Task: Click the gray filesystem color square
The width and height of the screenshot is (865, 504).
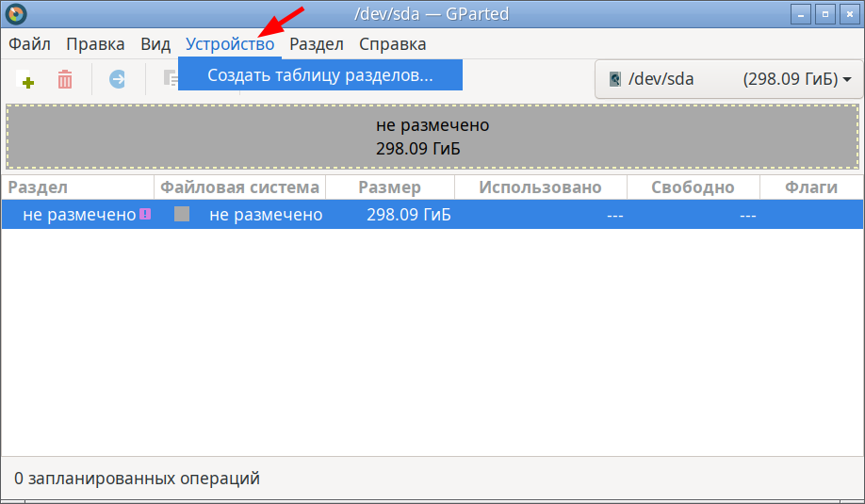Action: tap(182, 214)
